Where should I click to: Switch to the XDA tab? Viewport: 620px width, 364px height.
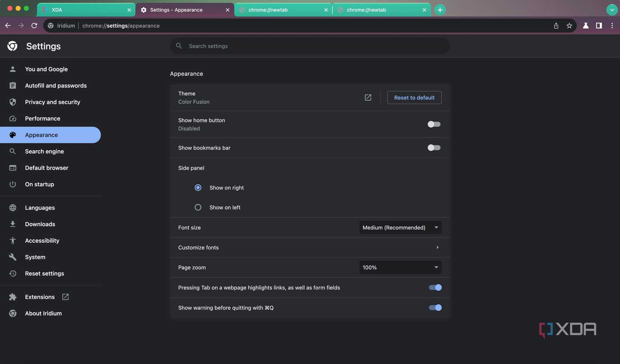coord(86,10)
